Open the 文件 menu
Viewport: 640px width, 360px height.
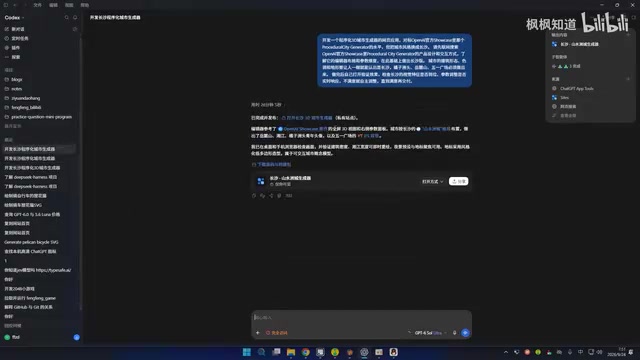tap(38, 5)
